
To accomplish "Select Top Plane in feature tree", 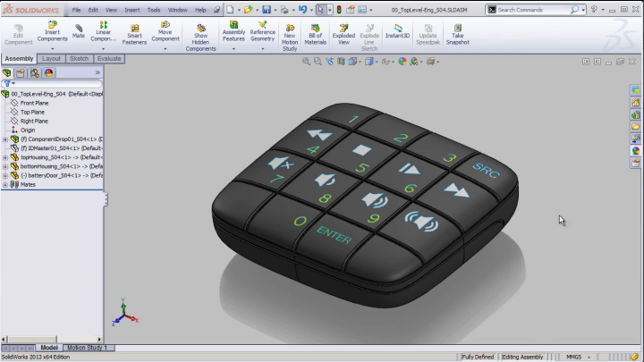I will tap(32, 112).
